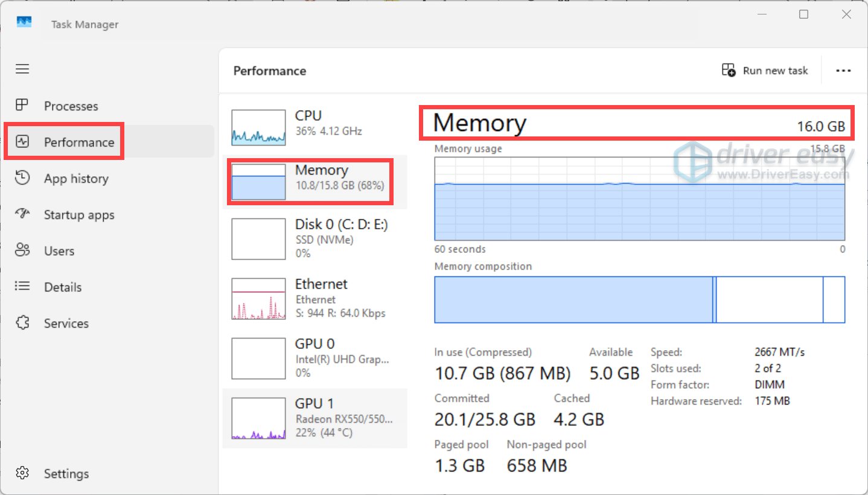Screen dimensions: 868x495
Task: Select Disk 0 (C: D: E:) entry
Action: pyautogui.click(x=314, y=238)
